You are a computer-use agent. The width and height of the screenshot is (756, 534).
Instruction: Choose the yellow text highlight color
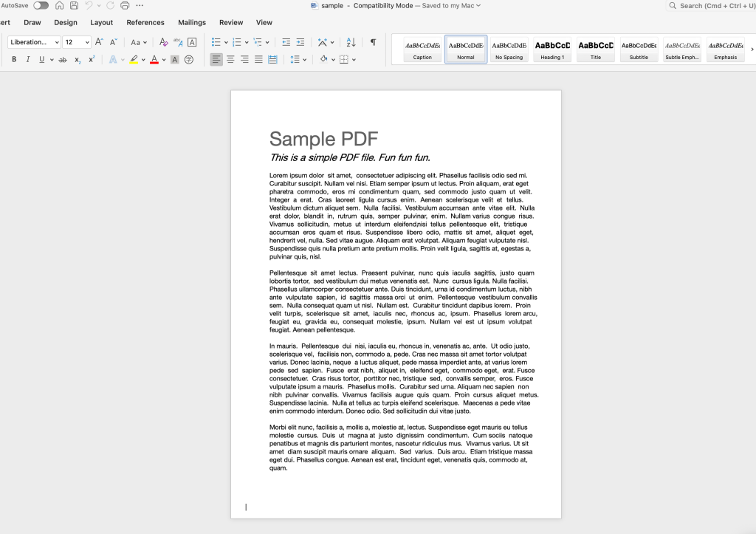[134, 59]
